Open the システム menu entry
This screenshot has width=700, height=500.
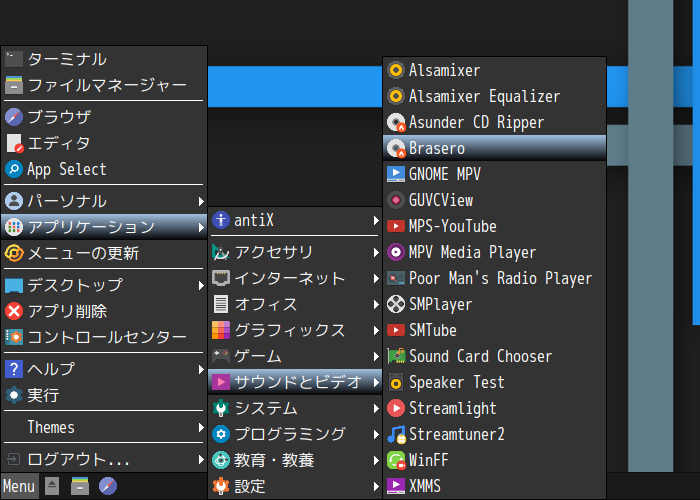tap(295, 408)
